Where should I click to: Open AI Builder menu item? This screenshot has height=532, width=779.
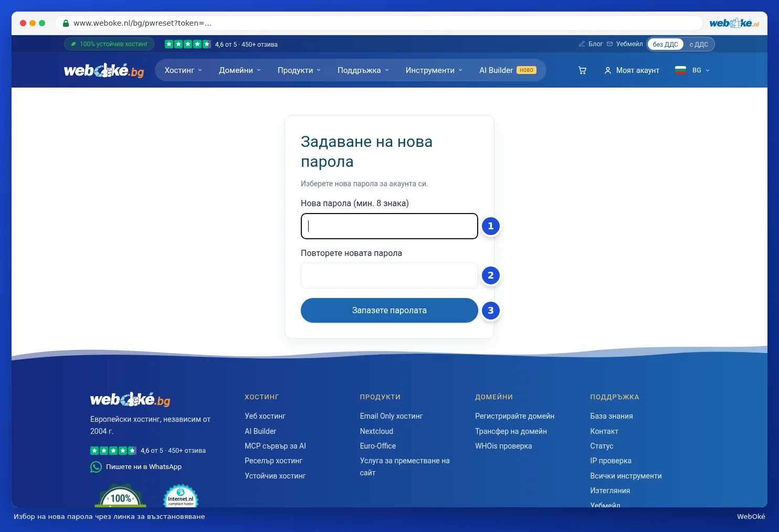click(x=508, y=70)
